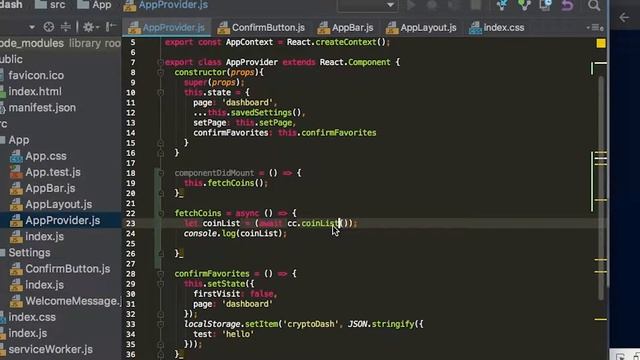This screenshot has height=360, width=640.
Task: Collapse componentDidMount fold at line 18
Action: point(160,173)
